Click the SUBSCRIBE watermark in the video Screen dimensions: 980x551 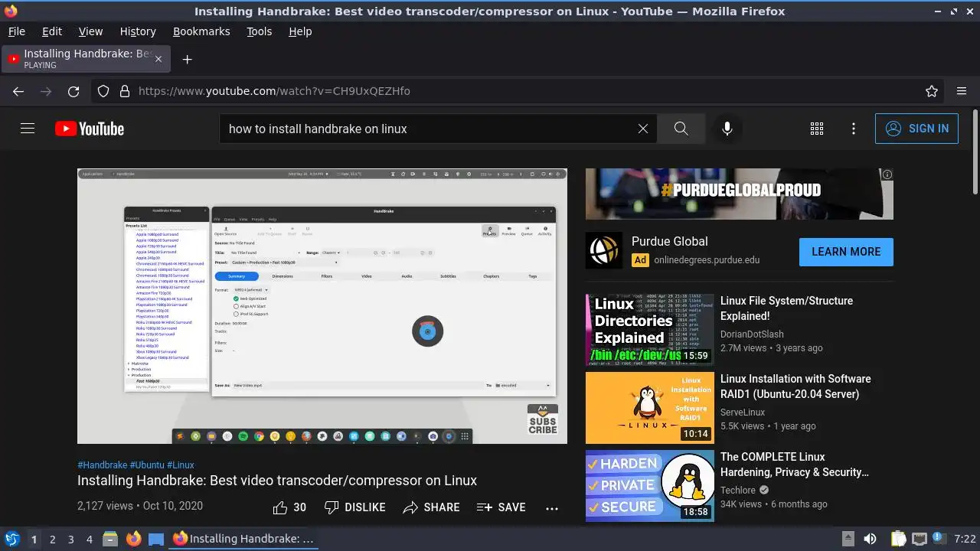(x=542, y=420)
